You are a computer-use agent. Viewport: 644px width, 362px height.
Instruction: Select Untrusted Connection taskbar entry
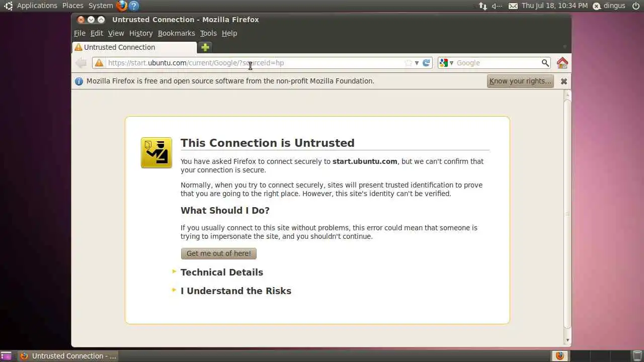pyautogui.click(x=68, y=356)
